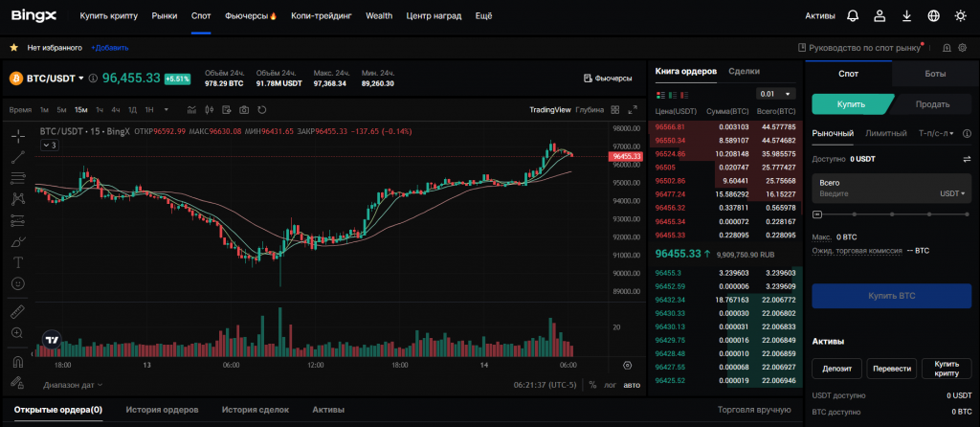This screenshot has width=980, height=427.
Task: Go to "Копи-трейдинг" in header
Action: (x=322, y=15)
